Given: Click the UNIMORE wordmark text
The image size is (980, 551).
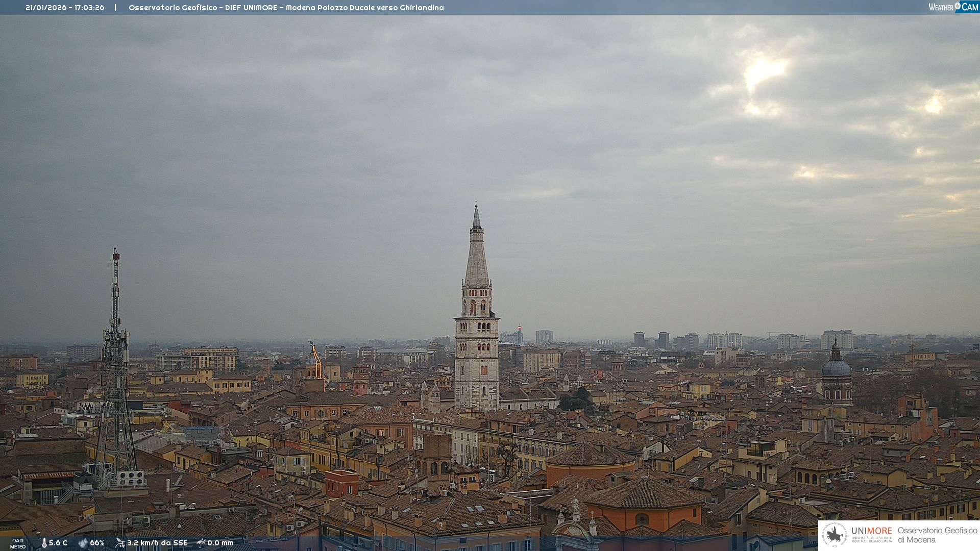Looking at the screenshot, I should pos(871,531).
